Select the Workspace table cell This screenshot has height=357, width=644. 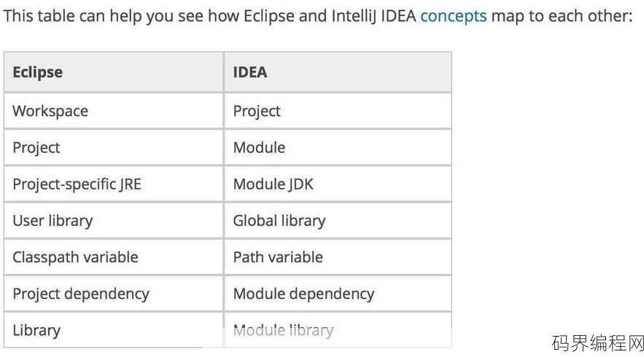[114, 111]
